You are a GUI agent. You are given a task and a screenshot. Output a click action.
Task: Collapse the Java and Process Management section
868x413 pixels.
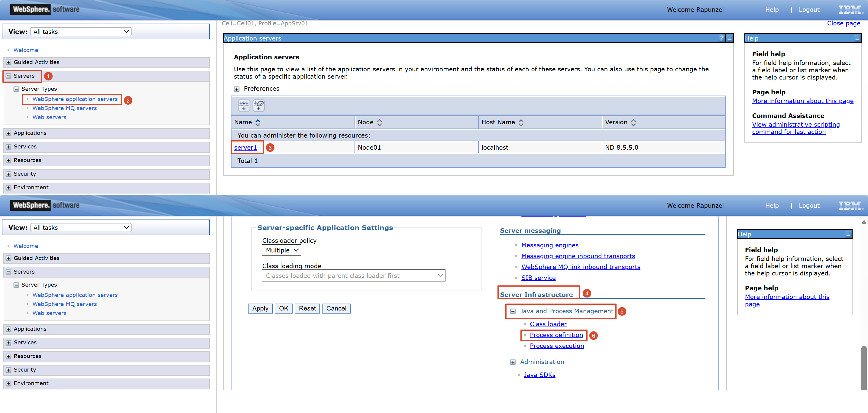tap(513, 311)
